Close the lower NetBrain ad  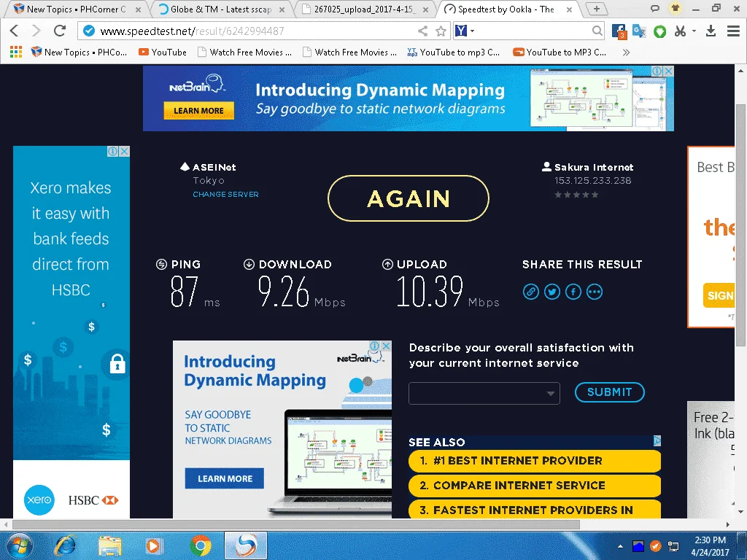pos(387,346)
